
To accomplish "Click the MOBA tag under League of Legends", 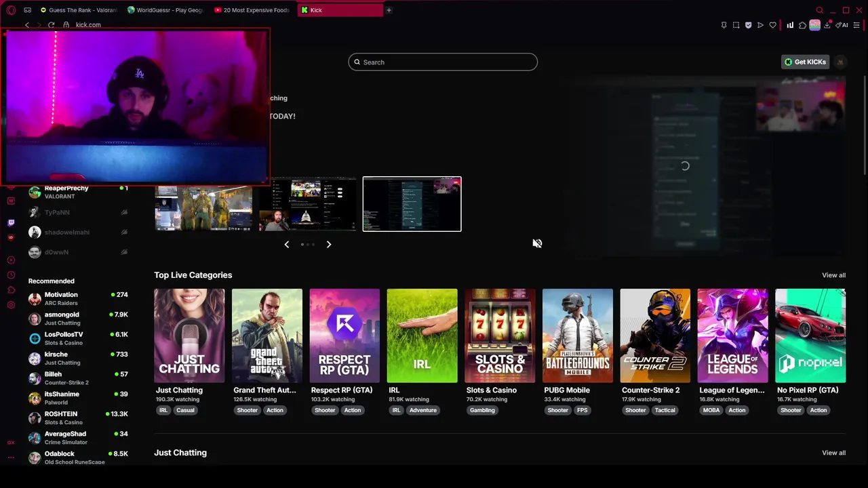I will (711, 410).
